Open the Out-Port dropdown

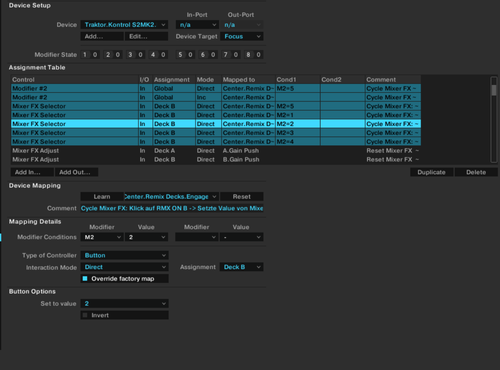(x=242, y=25)
